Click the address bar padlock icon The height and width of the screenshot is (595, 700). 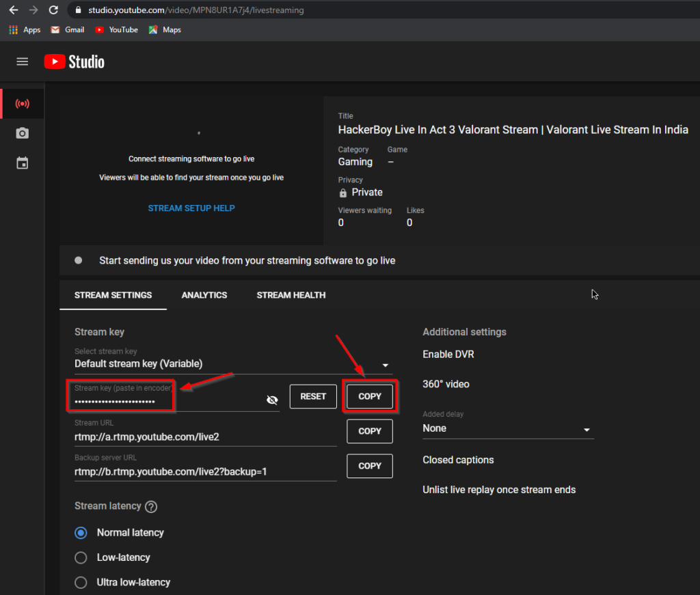pyautogui.click(x=78, y=10)
